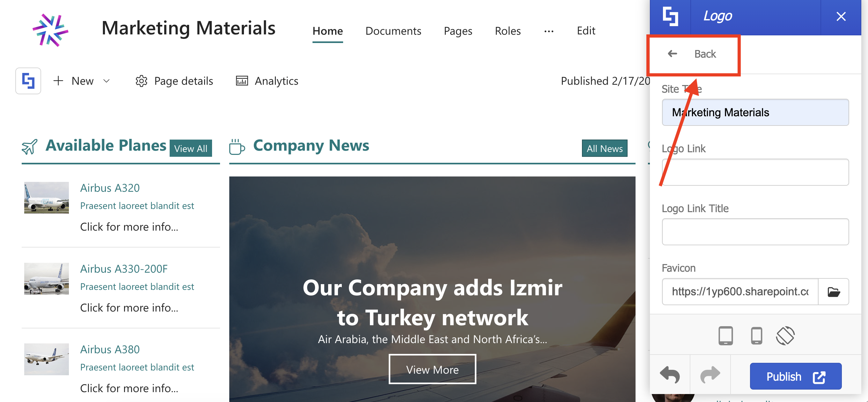Screen dimensions: 868x402
Task: Open All News button
Action: click(x=605, y=148)
